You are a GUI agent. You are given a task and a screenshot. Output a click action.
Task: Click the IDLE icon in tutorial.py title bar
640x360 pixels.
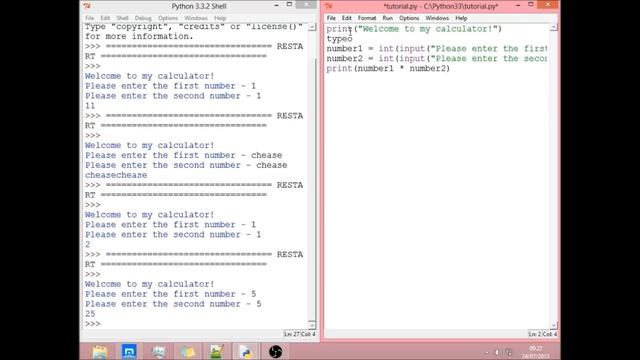(329, 6)
